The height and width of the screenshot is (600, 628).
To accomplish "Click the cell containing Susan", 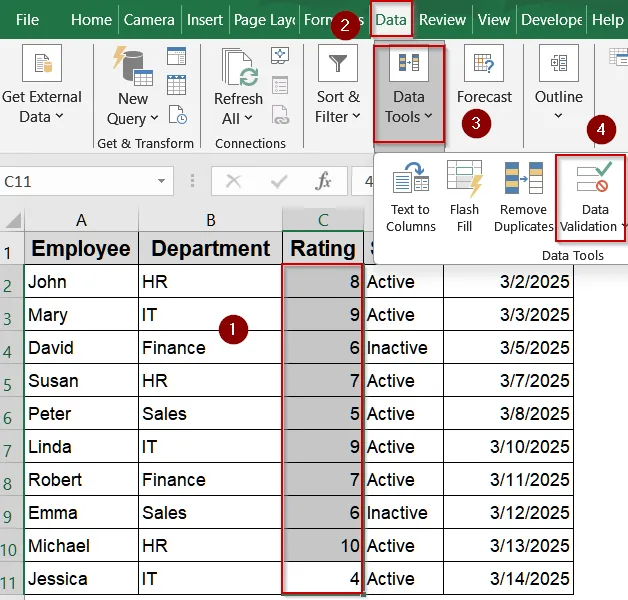I will 81,381.
